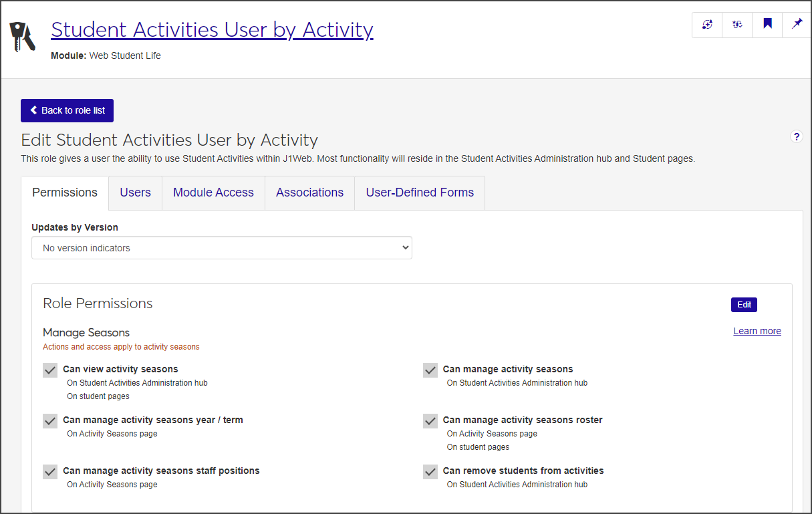Open the Module Access tab

click(x=213, y=192)
